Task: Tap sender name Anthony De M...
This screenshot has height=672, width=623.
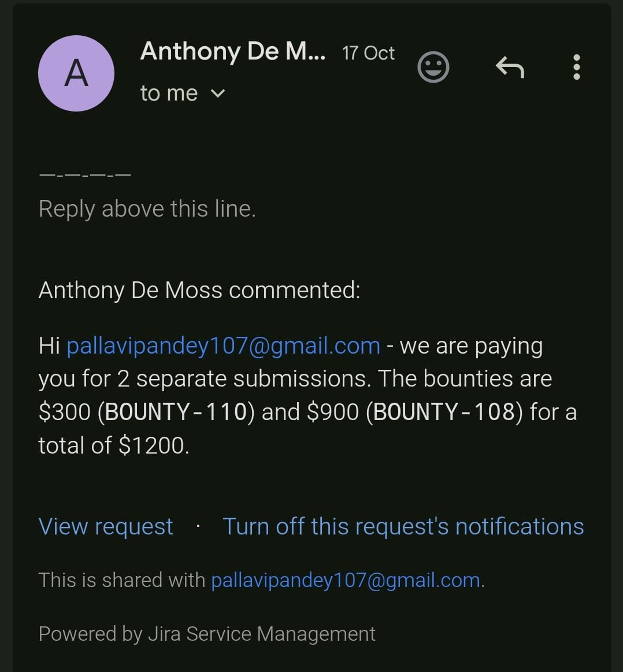Action: pos(232,51)
